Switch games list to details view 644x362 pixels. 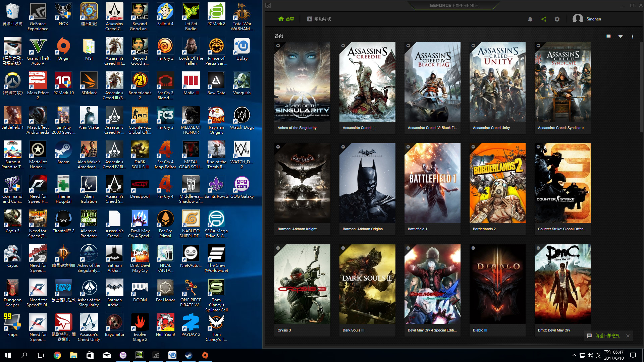pyautogui.click(x=608, y=36)
